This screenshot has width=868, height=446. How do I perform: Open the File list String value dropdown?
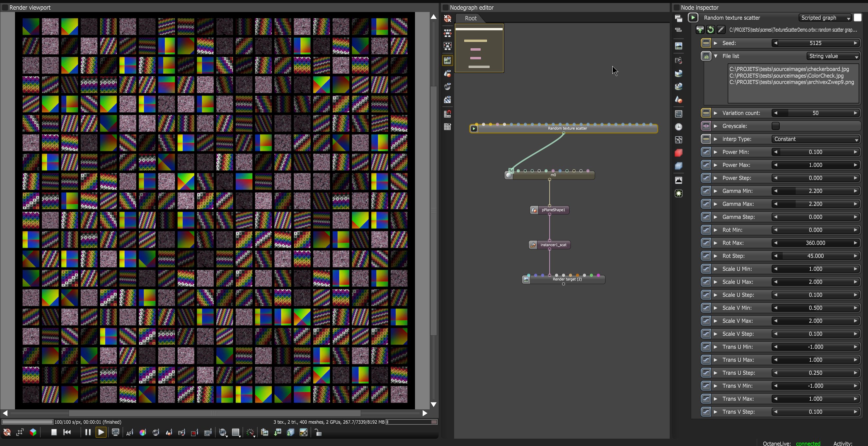833,56
